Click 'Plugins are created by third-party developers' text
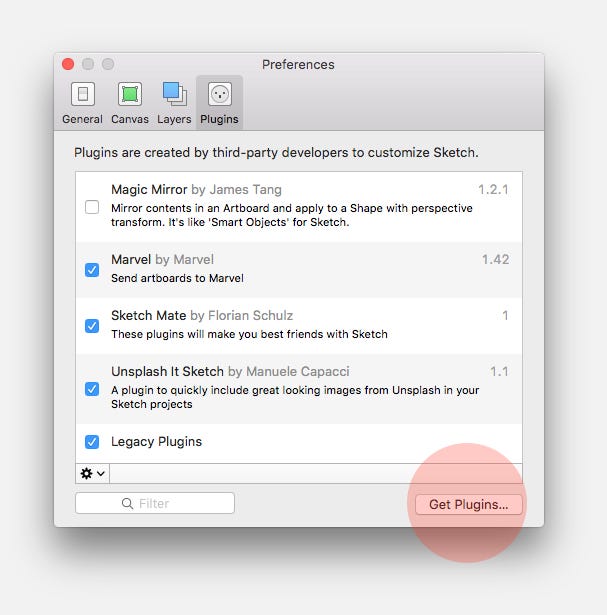The width and height of the screenshot is (607, 615). pyautogui.click(x=276, y=153)
